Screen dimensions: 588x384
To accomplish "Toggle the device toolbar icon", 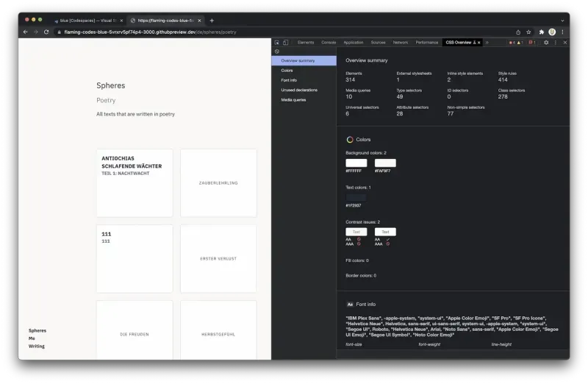I will tap(285, 43).
